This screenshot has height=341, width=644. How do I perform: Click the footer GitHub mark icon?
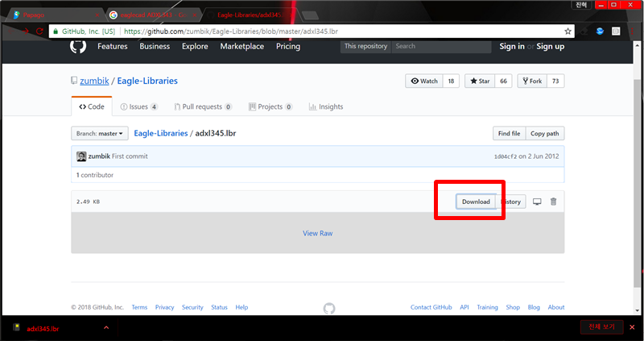pos(329,308)
